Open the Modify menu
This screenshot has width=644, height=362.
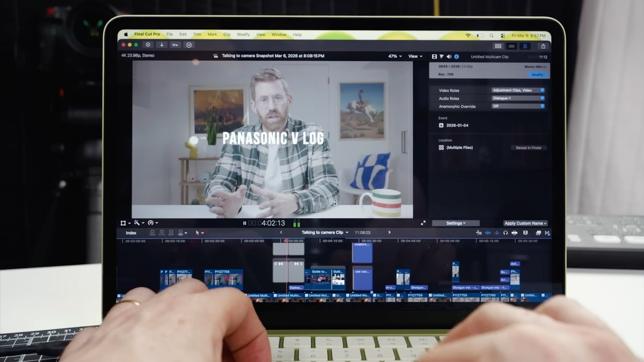[x=243, y=34]
